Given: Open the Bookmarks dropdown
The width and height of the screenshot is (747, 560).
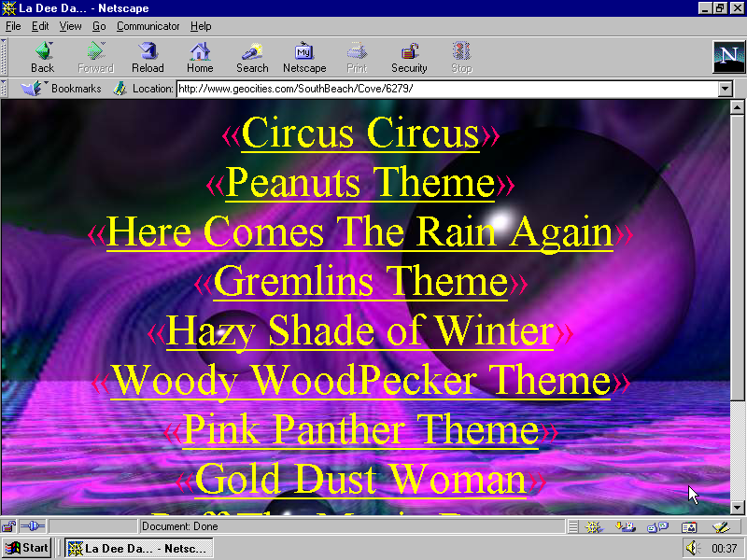Looking at the screenshot, I should (65, 89).
